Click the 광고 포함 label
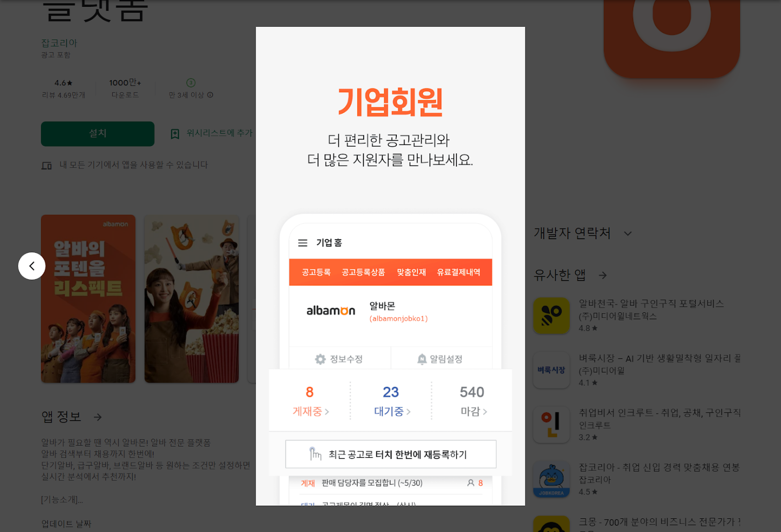This screenshot has width=781, height=532. tap(56, 55)
